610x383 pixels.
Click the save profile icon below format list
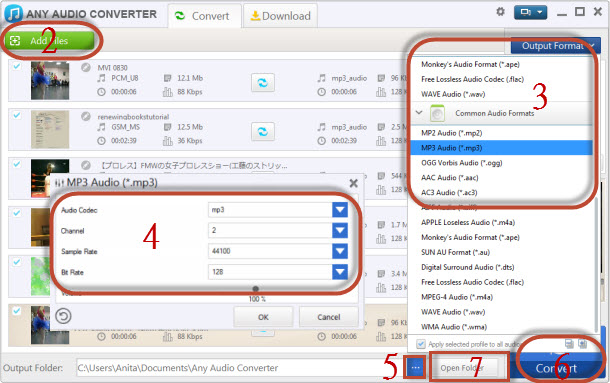[x=569, y=344]
